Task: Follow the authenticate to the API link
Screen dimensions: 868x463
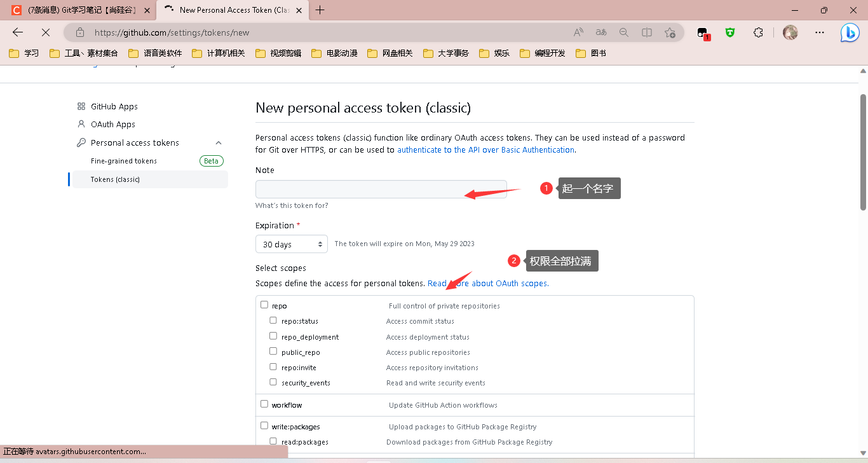Action: click(x=486, y=149)
